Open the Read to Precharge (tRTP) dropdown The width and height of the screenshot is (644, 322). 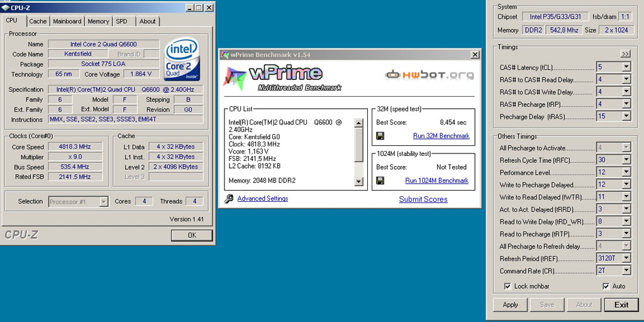pos(626,234)
